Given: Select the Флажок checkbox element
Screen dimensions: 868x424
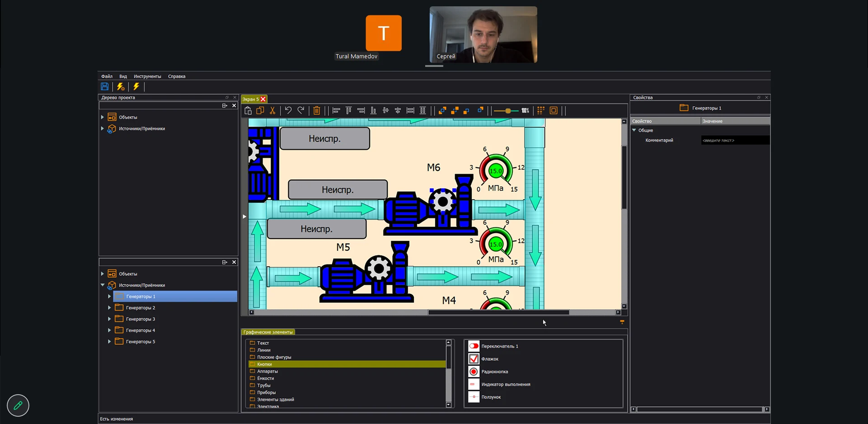Looking at the screenshot, I should (483, 359).
